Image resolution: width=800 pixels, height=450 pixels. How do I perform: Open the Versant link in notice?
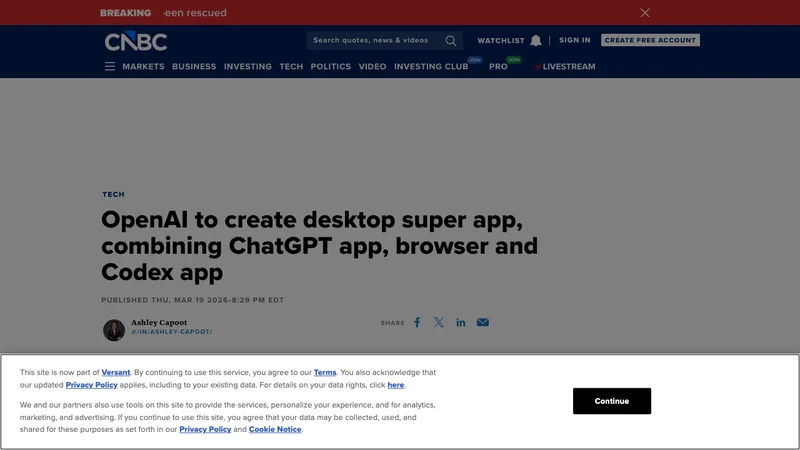pyautogui.click(x=116, y=372)
